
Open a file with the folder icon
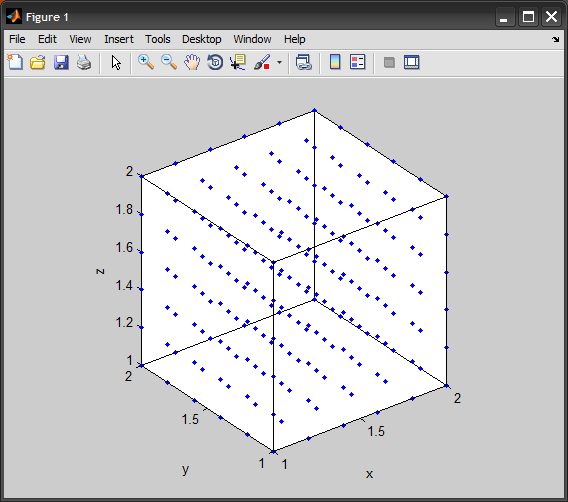coord(38,62)
